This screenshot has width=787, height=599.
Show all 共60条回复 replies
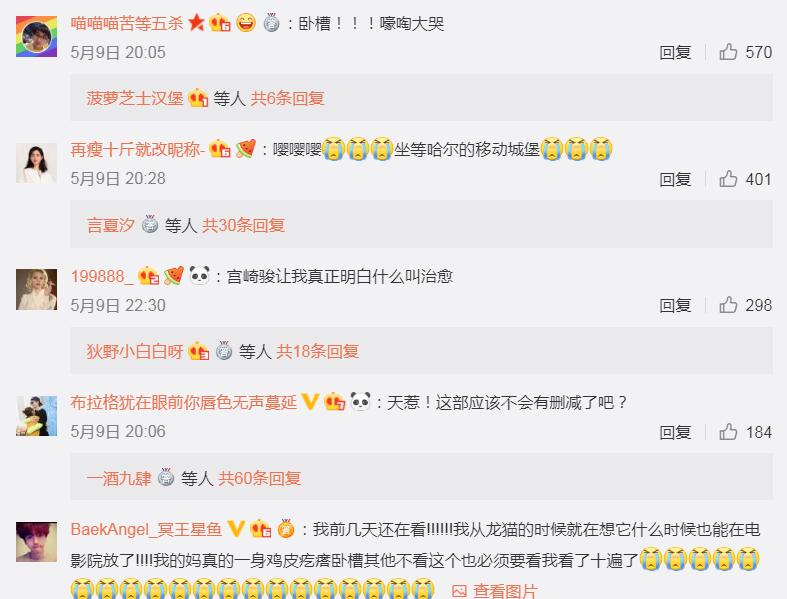[x=259, y=478]
